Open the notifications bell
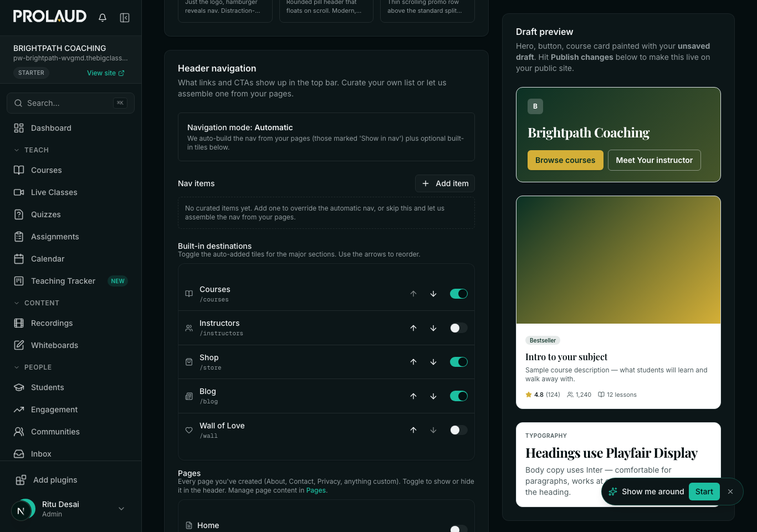 [103, 18]
